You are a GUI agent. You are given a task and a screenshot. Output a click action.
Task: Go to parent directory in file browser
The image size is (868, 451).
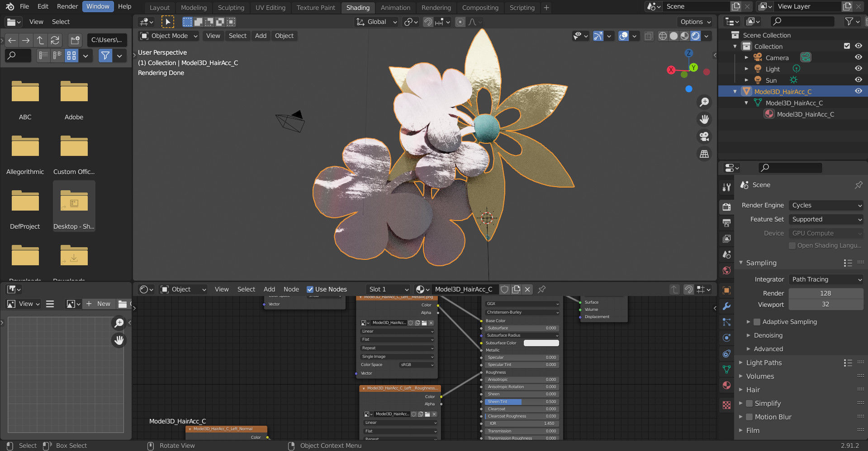pyautogui.click(x=41, y=40)
